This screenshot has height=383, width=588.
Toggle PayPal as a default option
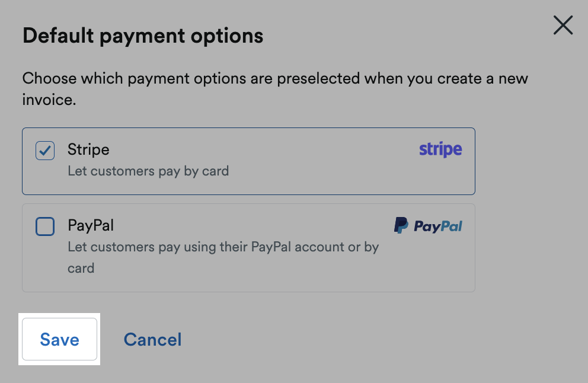[44, 226]
